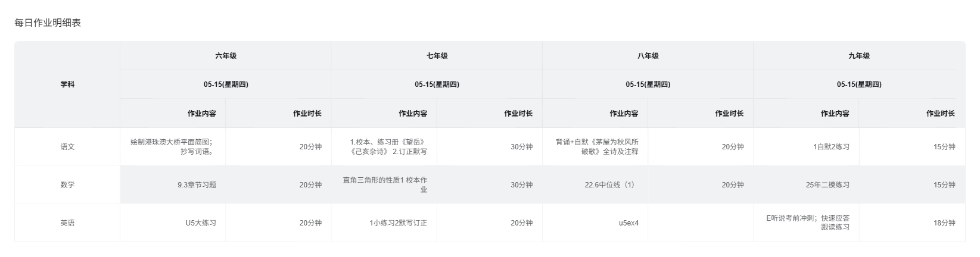This screenshot has width=980, height=257.
Task: Click the 九年级 grade header
Action: click(x=859, y=56)
